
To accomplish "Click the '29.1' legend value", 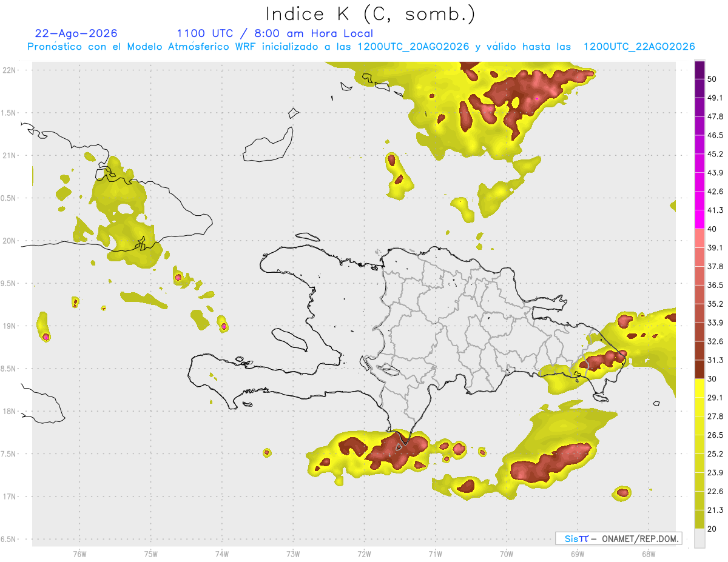I will (715, 398).
